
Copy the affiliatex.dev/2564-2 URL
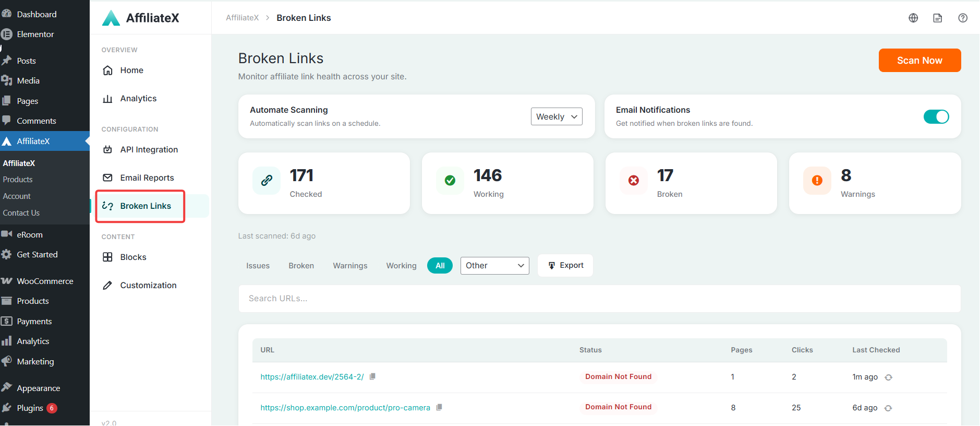[x=372, y=376]
